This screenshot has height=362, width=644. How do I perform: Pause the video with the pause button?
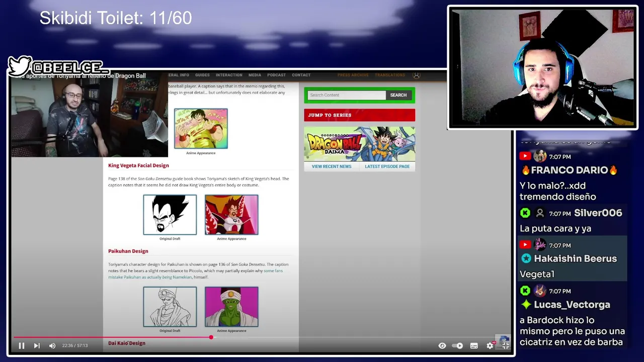coord(22,345)
